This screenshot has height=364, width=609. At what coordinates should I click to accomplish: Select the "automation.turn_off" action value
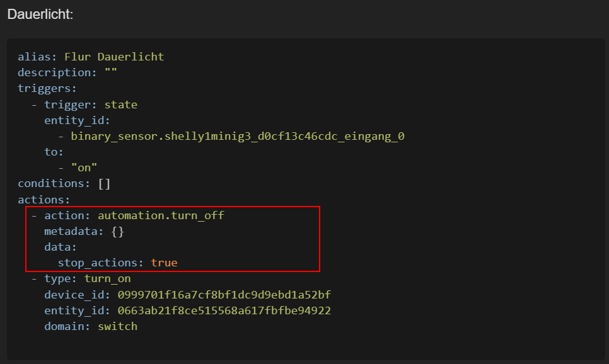161,215
